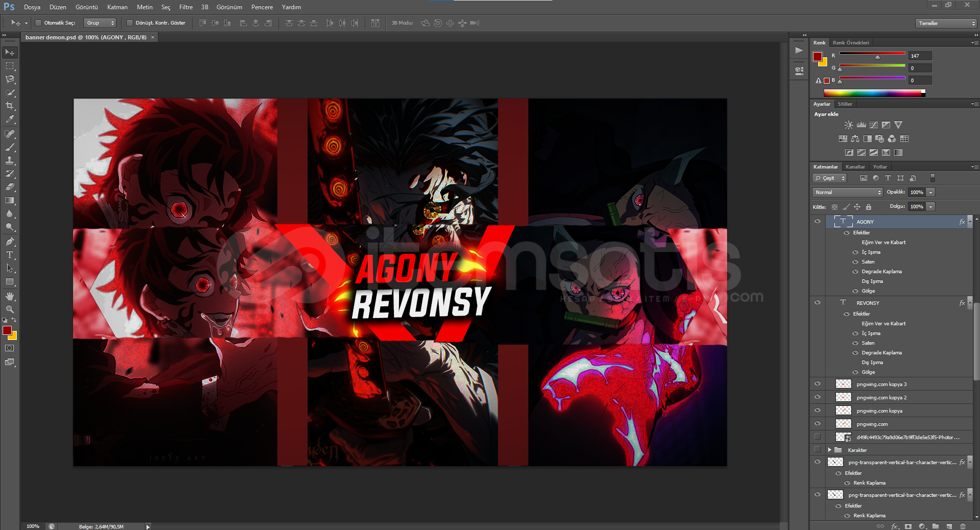
Task: Select the Zoom tool in toolbar
Action: [10, 309]
